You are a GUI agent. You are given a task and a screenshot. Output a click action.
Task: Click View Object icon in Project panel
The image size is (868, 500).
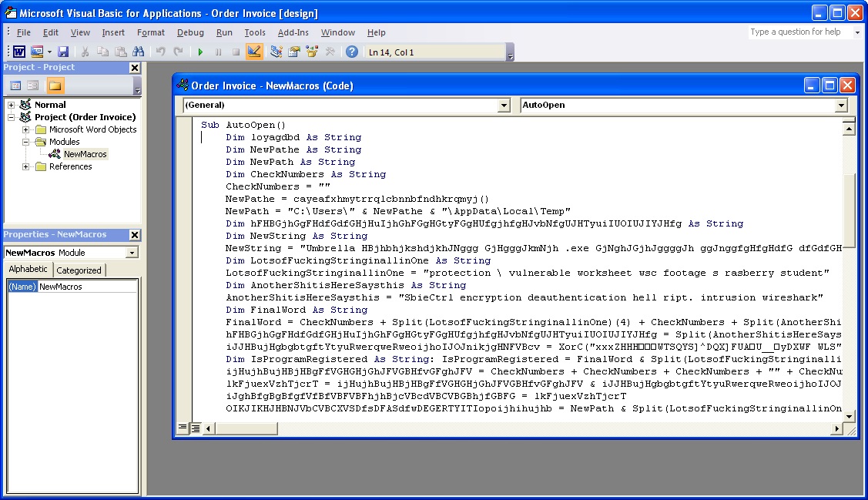(33, 86)
